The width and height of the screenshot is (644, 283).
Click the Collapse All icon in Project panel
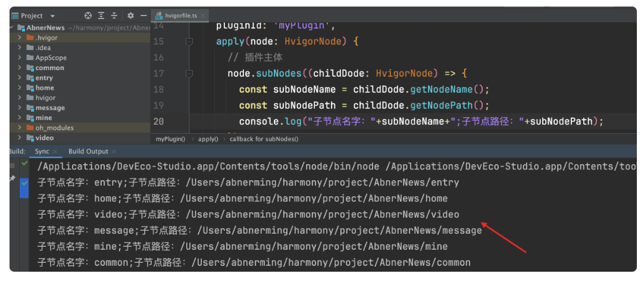click(x=114, y=15)
